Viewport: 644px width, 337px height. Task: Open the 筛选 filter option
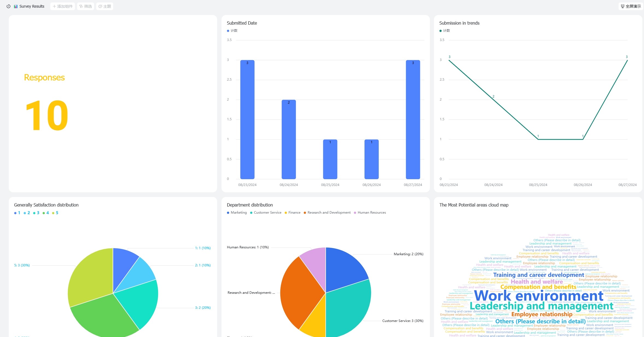(x=86, y=6)
